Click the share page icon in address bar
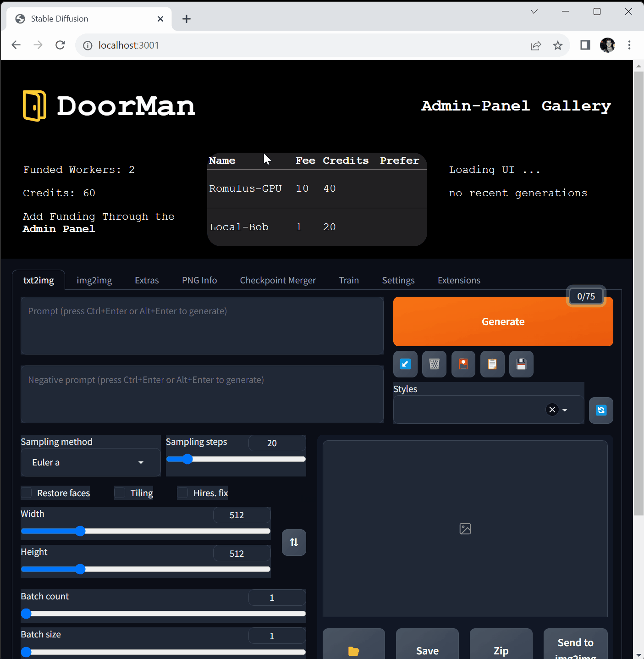 536,45
